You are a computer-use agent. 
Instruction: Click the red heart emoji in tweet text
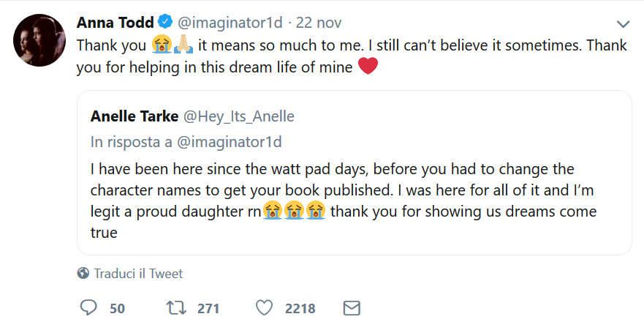click(368, 67)
